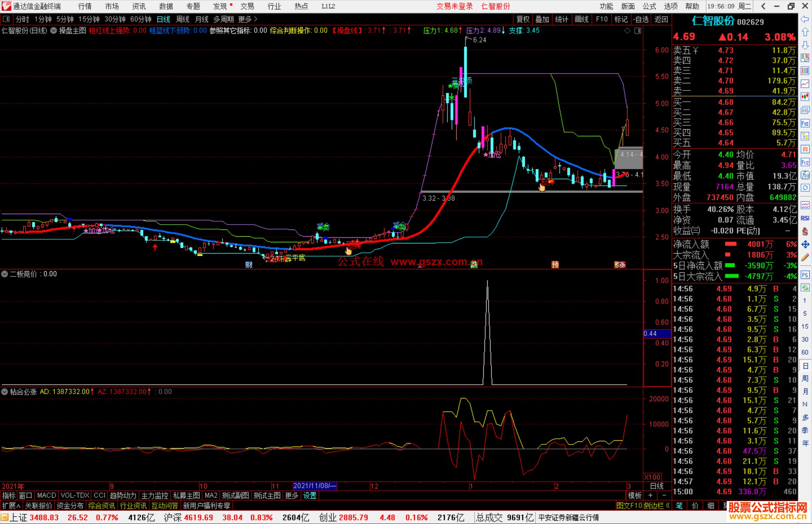Open the F10 company info sidebar icon
The width and height of the screenshot is (812, 524).
pos(805,123)
